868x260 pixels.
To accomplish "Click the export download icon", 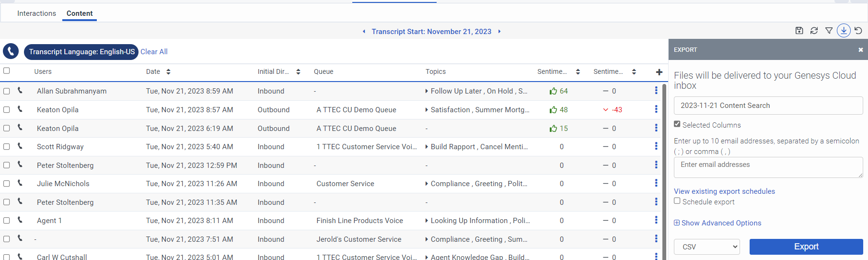I will click(x=844, y=31).
